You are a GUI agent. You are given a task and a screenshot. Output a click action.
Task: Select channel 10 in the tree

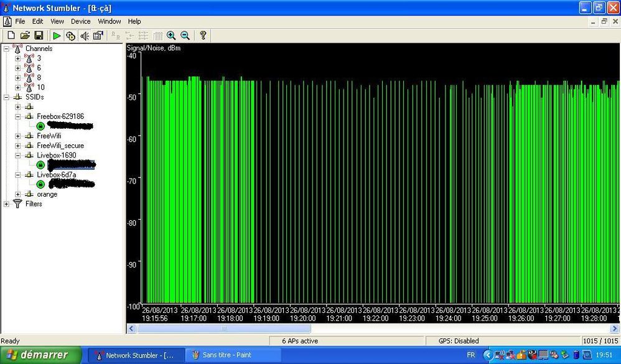[x=40, y=87]
